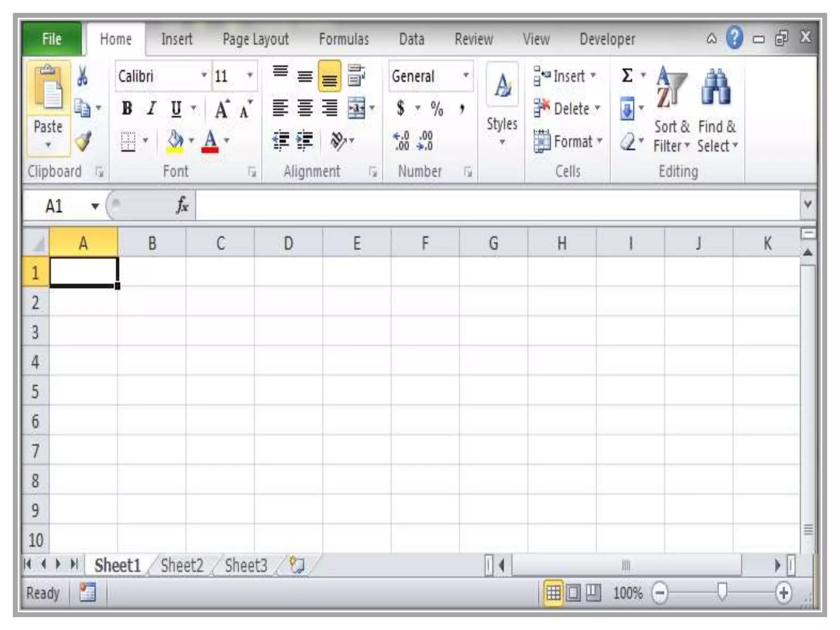Click the AutoSum sigma icon

point(627,76)
